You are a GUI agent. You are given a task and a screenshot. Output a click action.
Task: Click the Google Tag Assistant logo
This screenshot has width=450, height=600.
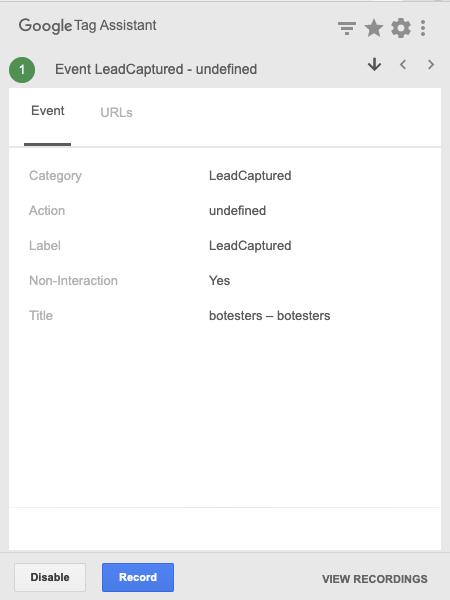pos(88,26)
